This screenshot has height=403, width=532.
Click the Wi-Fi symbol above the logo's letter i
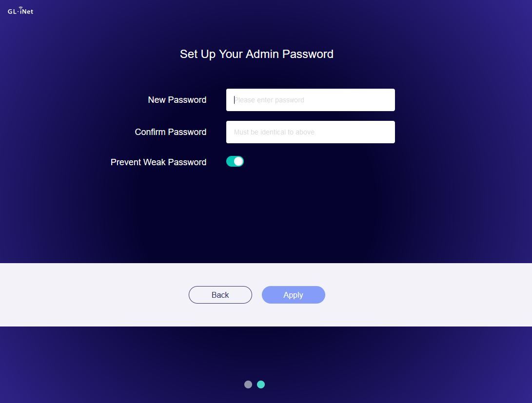[20, 8]
